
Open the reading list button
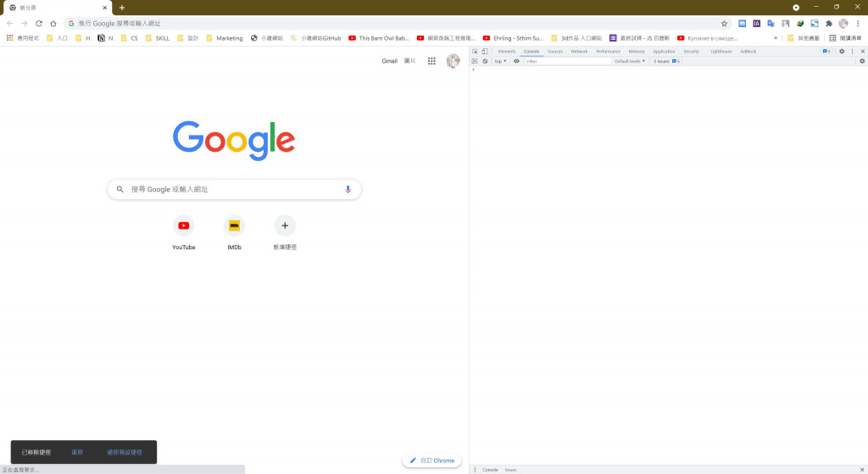(x=845, y=38)
